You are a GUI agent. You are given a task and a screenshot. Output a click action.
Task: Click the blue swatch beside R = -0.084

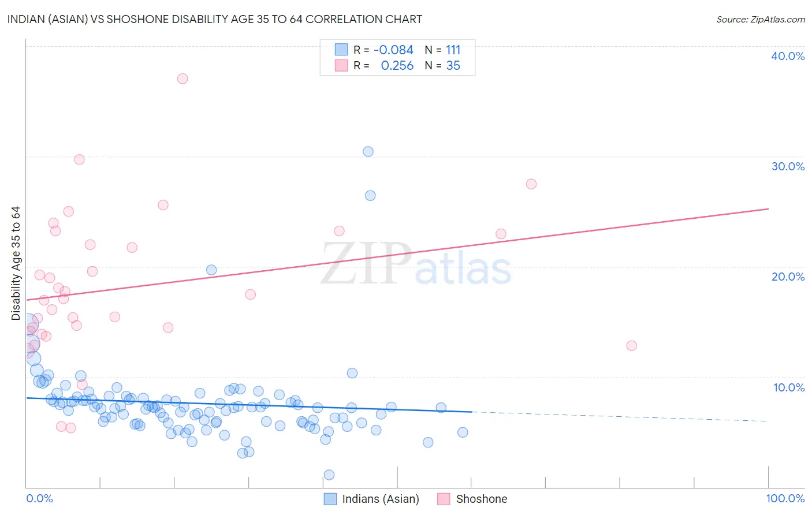click(341, 50)
